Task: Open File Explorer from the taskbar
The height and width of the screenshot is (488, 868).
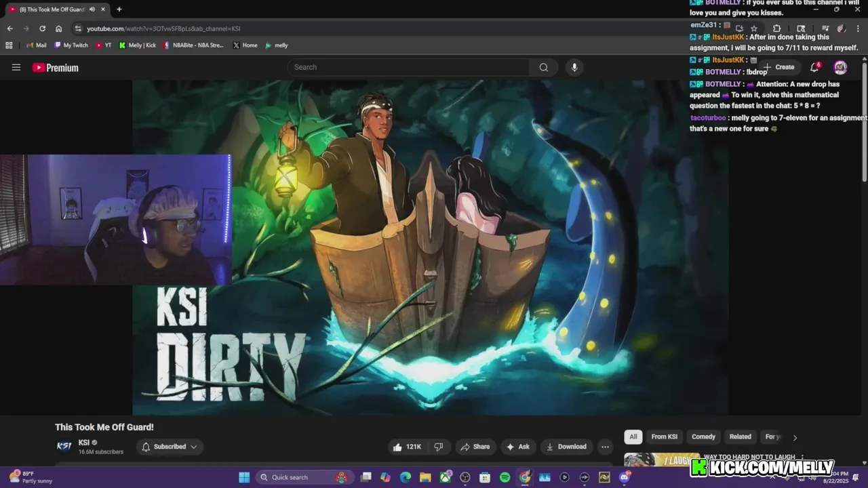Action: point(425,477)
